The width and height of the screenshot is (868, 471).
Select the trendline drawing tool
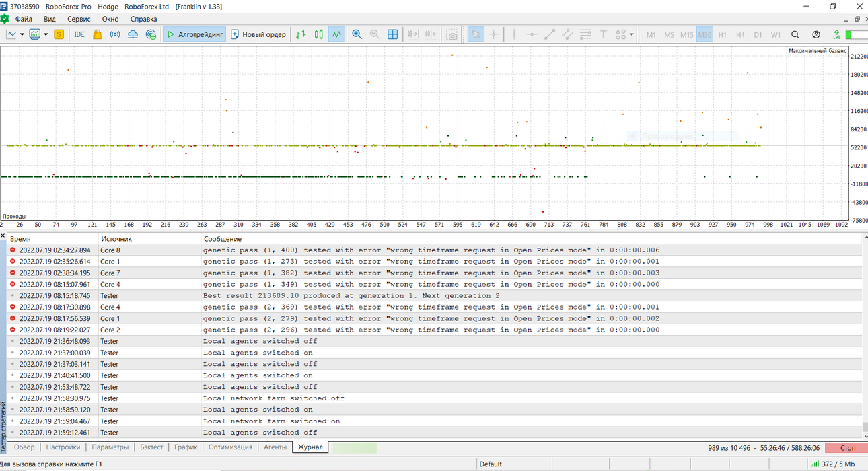550,34
